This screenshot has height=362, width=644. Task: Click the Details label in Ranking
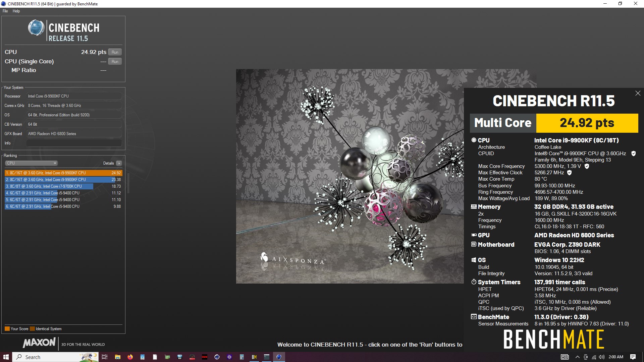pos(108,163)
